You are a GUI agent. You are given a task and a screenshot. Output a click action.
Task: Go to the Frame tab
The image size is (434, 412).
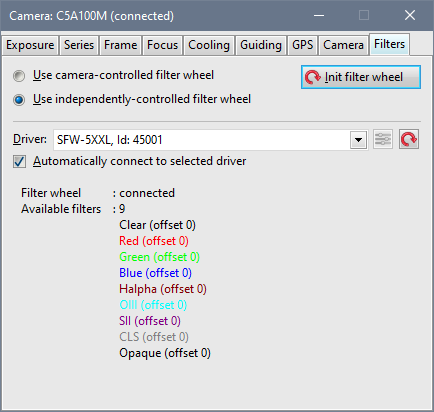(x=120, y=45)
